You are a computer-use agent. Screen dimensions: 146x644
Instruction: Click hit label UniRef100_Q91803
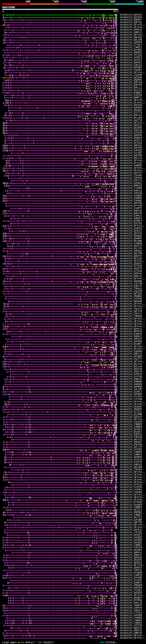tap(131, 263)
